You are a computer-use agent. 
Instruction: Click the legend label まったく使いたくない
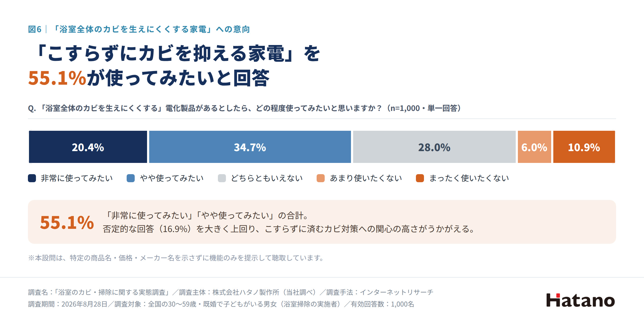point(469,178)
